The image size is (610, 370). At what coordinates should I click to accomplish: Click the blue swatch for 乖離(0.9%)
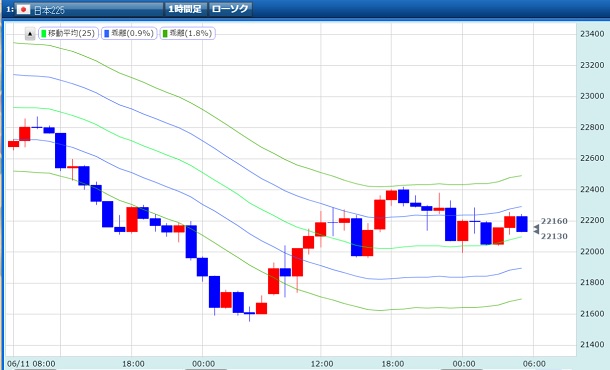107,34
